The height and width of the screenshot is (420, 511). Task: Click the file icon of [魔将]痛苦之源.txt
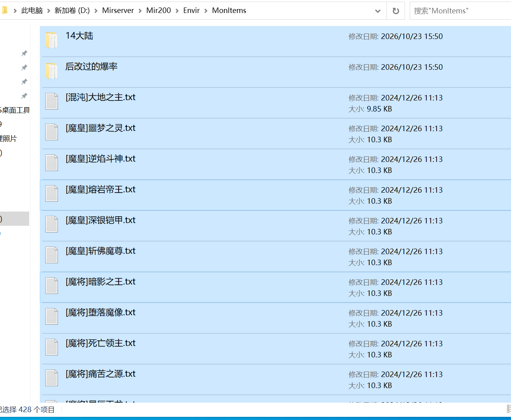tap(52, 378)
